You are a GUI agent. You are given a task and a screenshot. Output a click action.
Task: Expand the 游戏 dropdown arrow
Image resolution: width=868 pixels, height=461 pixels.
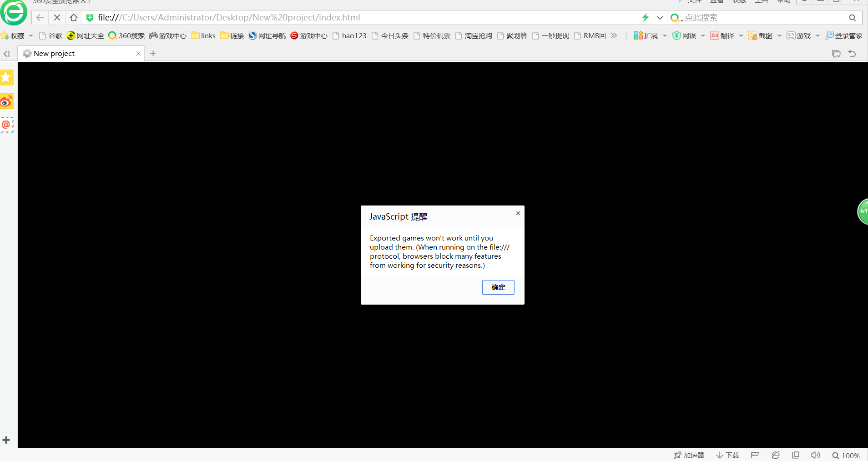818,35
